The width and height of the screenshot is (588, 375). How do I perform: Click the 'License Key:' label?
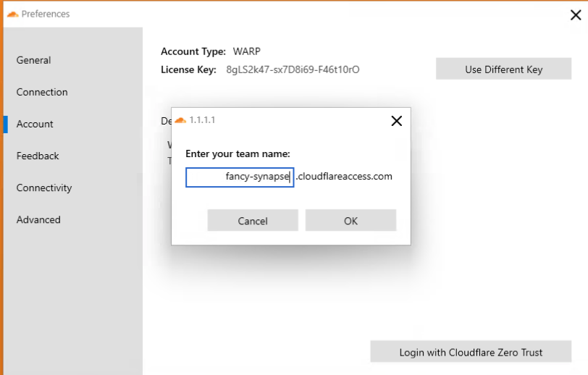188,69
